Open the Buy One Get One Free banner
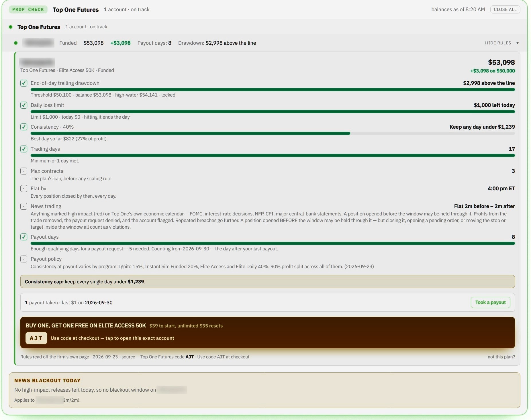The width and height of the screenshot is (531, 420). [267, 333]
